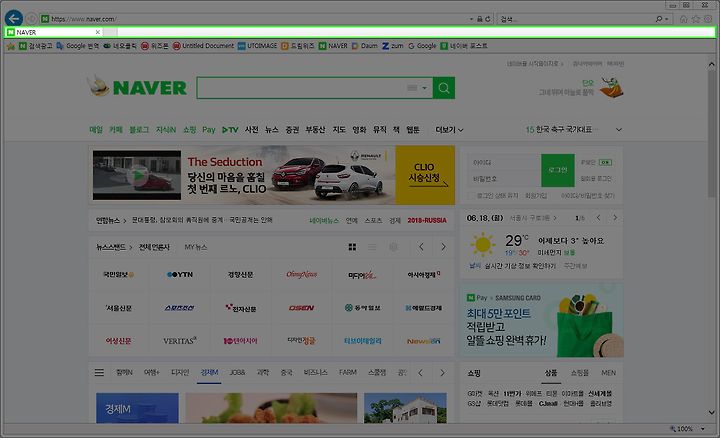This screenshot has width=720, height=438.
Task: Open the YTN press logo
Action: [180, 275]
